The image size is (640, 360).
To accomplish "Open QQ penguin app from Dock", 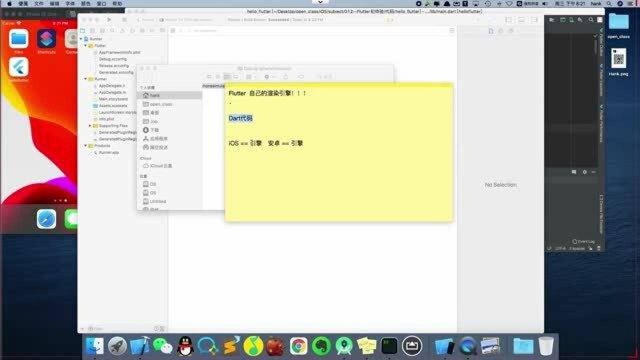I will (185, 346).
